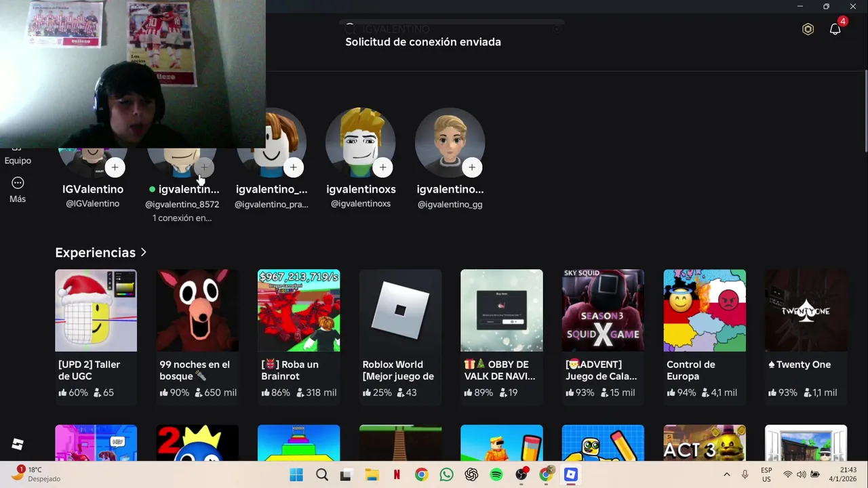Viewport: 868px width, 488px height.
Task: Open Task View from taskbar
Action: tap(346, 474)
